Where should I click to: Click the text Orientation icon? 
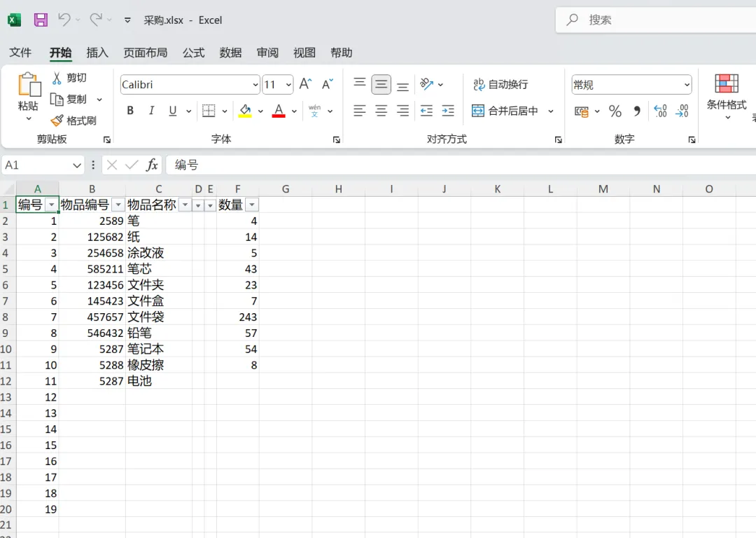[x=427, y=85]
